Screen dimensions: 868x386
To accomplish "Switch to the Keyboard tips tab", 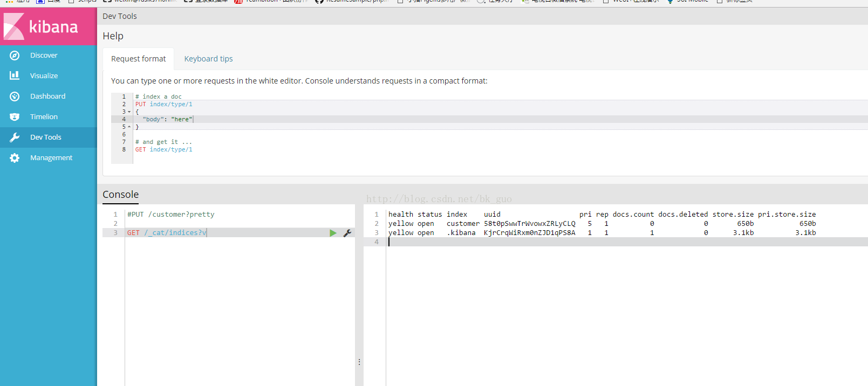I will click(209, 59).
